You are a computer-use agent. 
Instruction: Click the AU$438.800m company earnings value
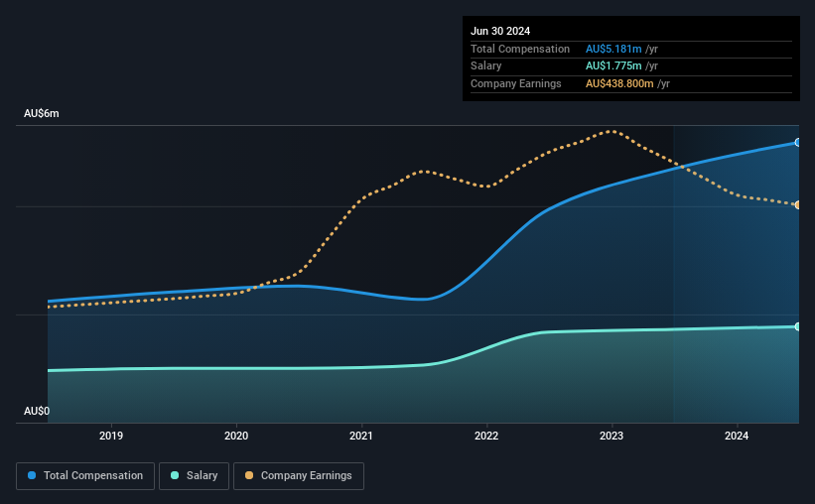pos(619,83)
